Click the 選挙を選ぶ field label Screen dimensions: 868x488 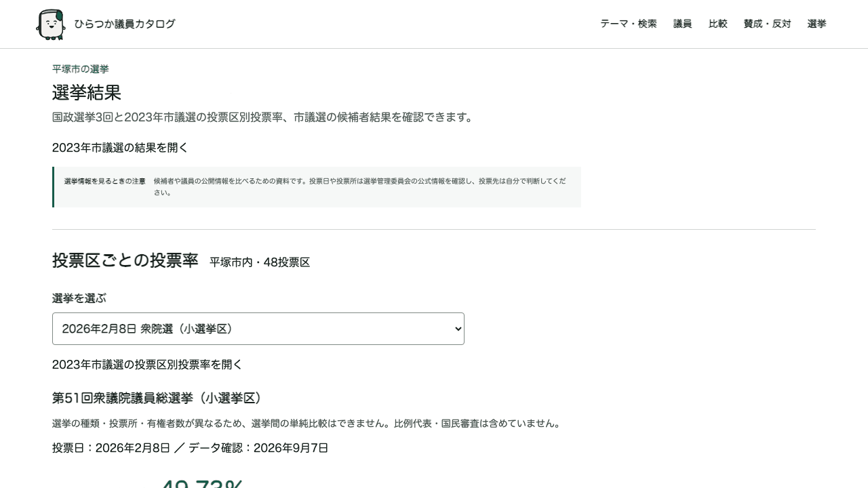click(x=79, y=298)
